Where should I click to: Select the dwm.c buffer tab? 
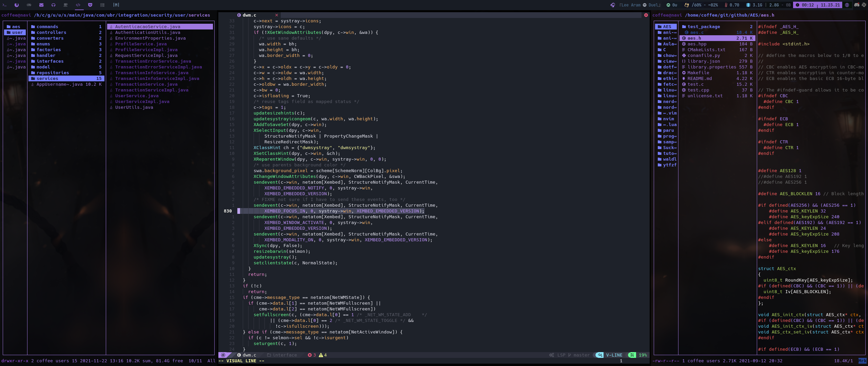[x=249, y=15]
